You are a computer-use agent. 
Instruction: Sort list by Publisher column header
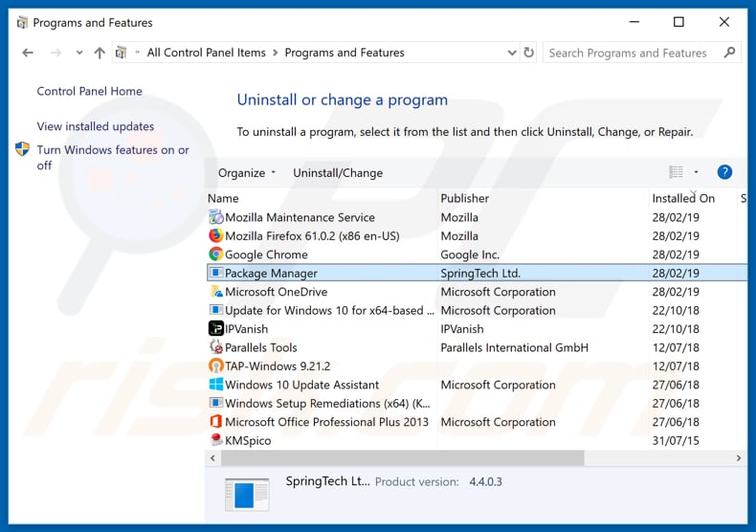point(465,198)
